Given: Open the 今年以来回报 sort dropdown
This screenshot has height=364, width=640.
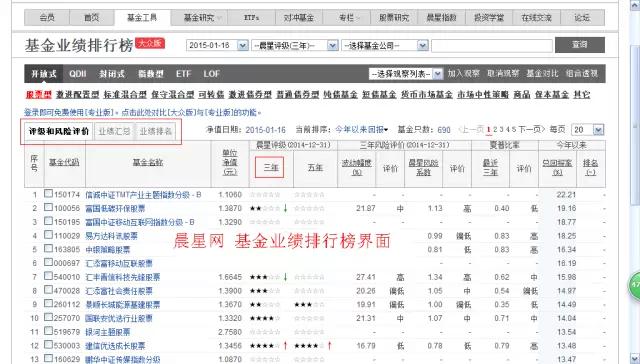Looking at the screenshot, I should tap(361, 130).
